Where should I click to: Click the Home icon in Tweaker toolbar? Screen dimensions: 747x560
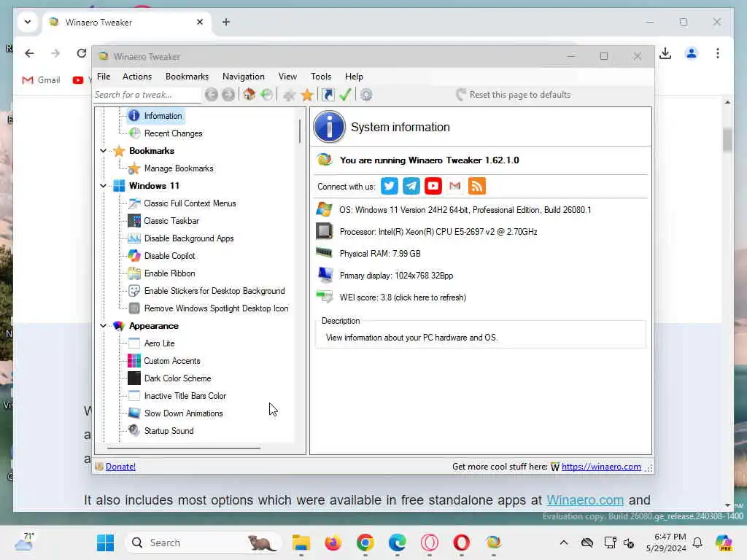coord(249,94)
